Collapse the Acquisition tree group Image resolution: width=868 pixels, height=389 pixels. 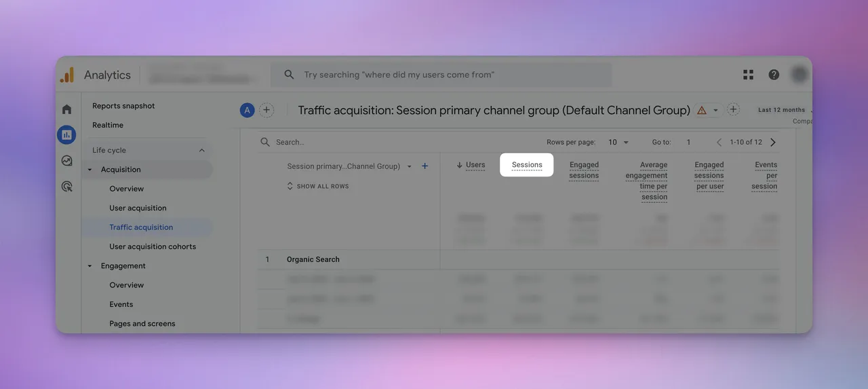click(x=90, y=170)
